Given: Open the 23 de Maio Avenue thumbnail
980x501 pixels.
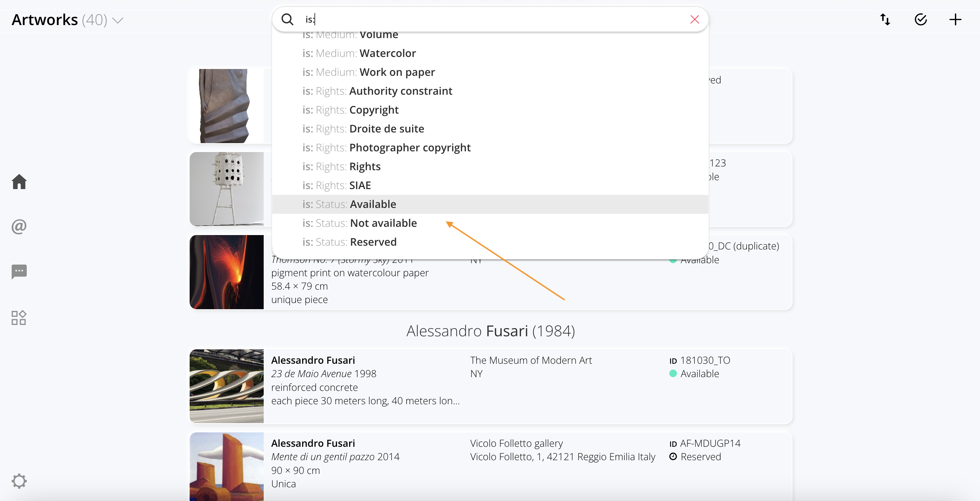Looking at the screenshot, I should 227,386.
